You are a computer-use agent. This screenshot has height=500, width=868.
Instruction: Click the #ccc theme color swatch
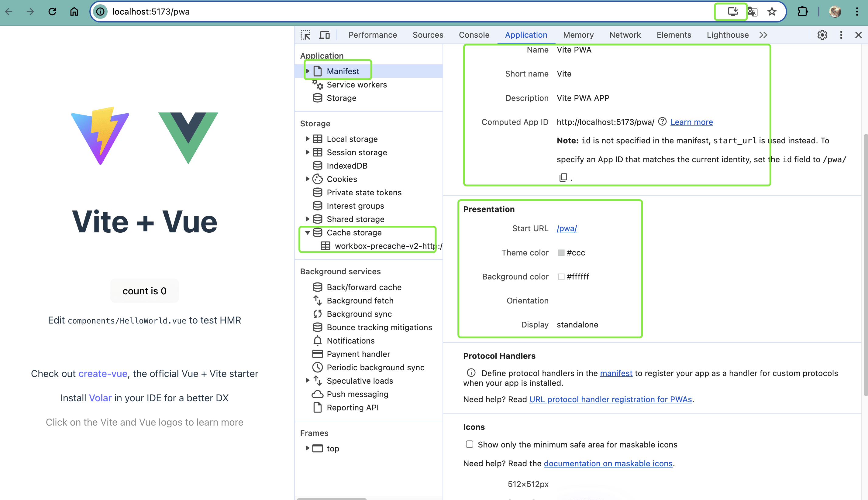click(561, 252)
